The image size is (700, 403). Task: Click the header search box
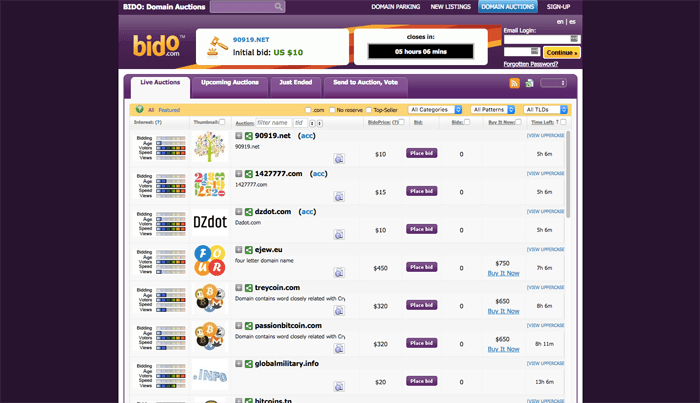click(247, 7)
